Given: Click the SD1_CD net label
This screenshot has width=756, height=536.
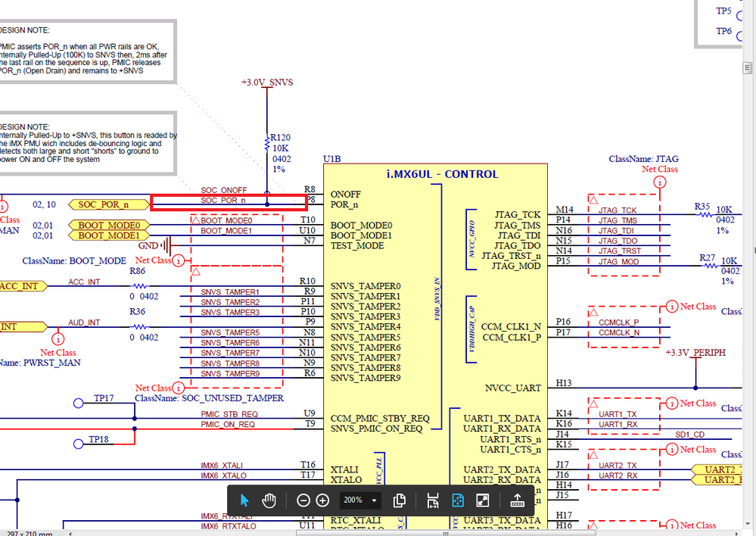Looking at the screenshot, I should (689, 435).
